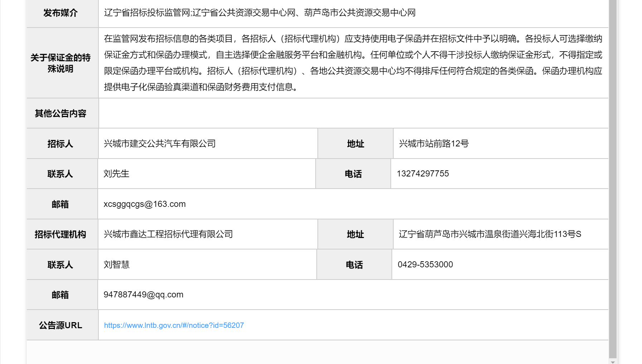Click the 其他公告内容 row label
This screenshot has width=642, height=364.
(x=60, y=113)
